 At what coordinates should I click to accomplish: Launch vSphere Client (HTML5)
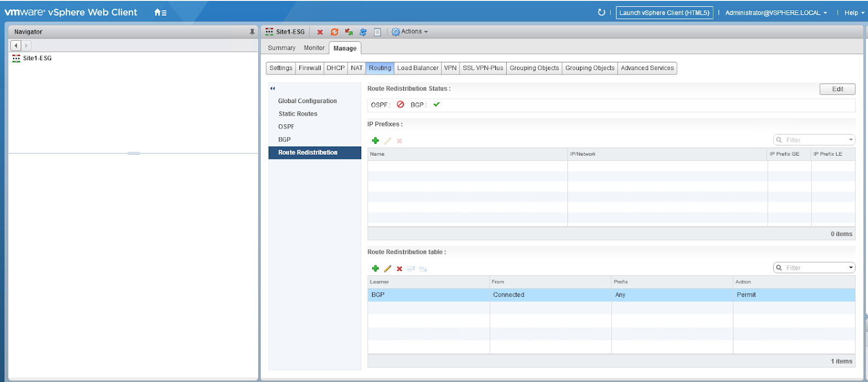coord(664,12)
